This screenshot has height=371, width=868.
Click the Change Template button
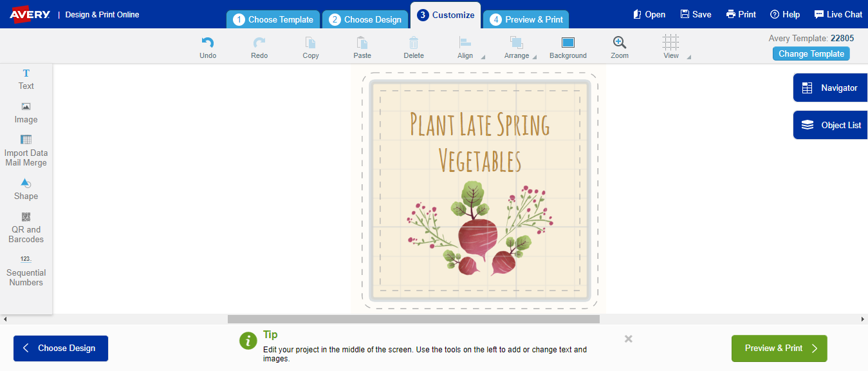click(811, 53)
